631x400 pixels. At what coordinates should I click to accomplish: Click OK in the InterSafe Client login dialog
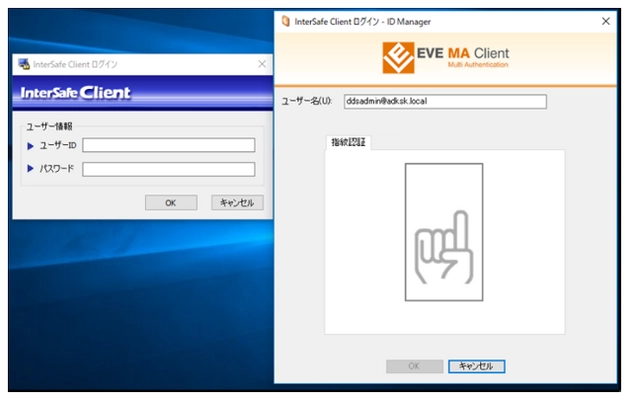171,202
